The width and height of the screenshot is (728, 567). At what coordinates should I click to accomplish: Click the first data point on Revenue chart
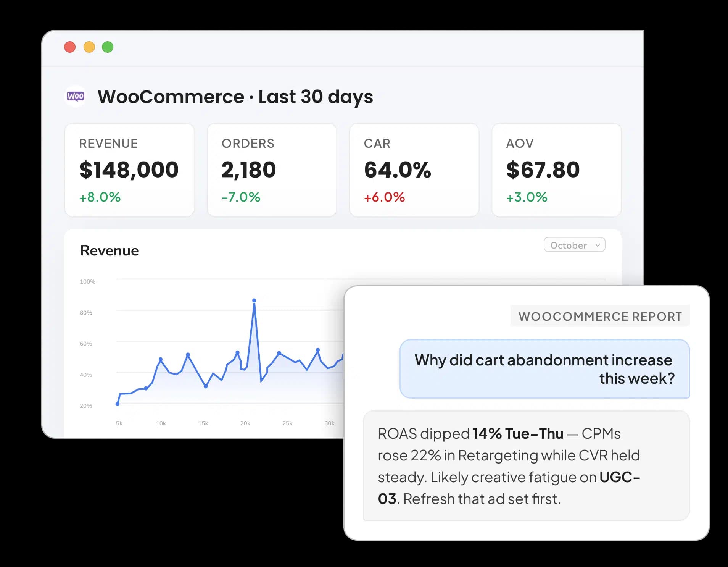[118, 404]
